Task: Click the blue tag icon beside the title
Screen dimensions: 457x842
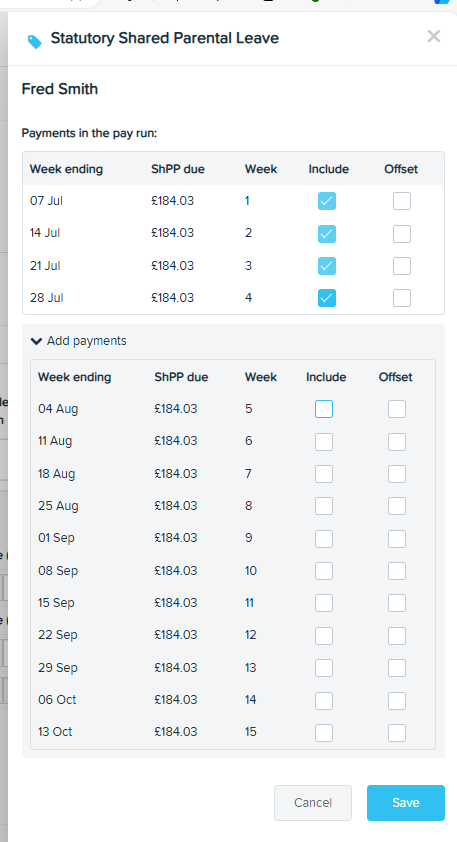Action: [x=34, y=41]
